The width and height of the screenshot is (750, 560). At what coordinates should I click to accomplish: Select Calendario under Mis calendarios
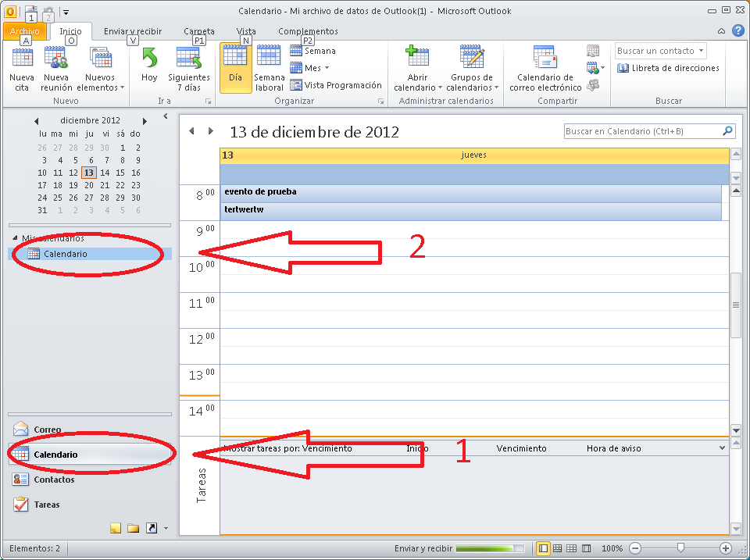click(x=90, y=254)
